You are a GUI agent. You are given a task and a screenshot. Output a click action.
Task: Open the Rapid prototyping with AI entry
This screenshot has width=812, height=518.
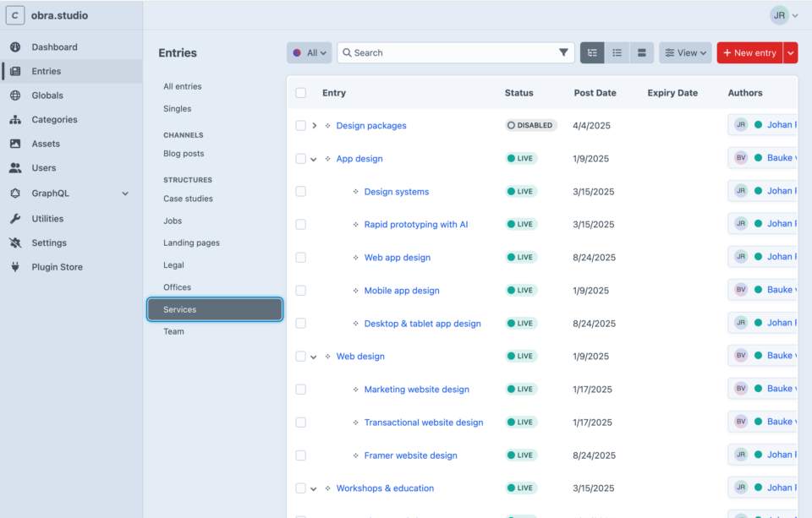click(415, 225)
